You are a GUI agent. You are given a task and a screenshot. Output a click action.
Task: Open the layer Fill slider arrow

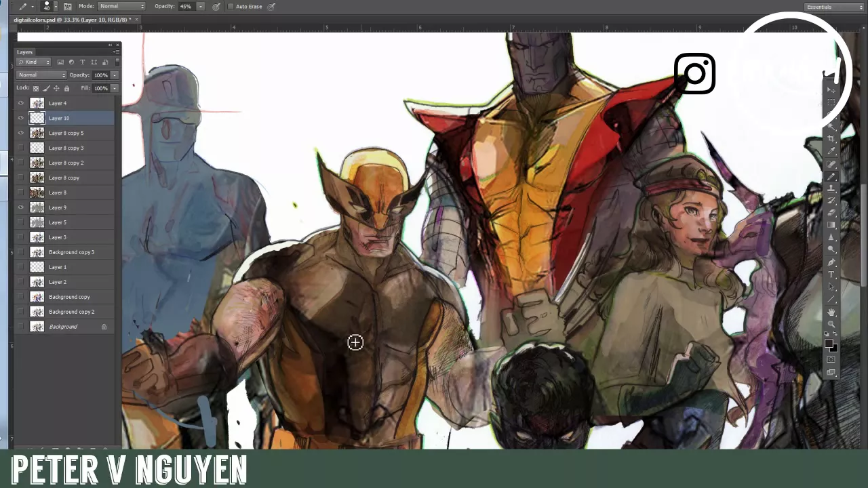tap(115, 88)
